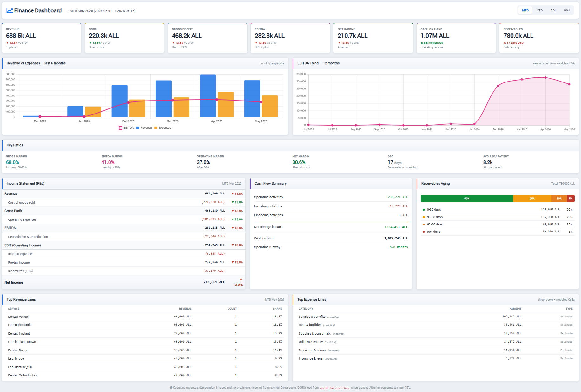Click the Feb 2026 orange expenses bar
The width and height of the screenshot is (581, 392).
click(x=137, y=108)
